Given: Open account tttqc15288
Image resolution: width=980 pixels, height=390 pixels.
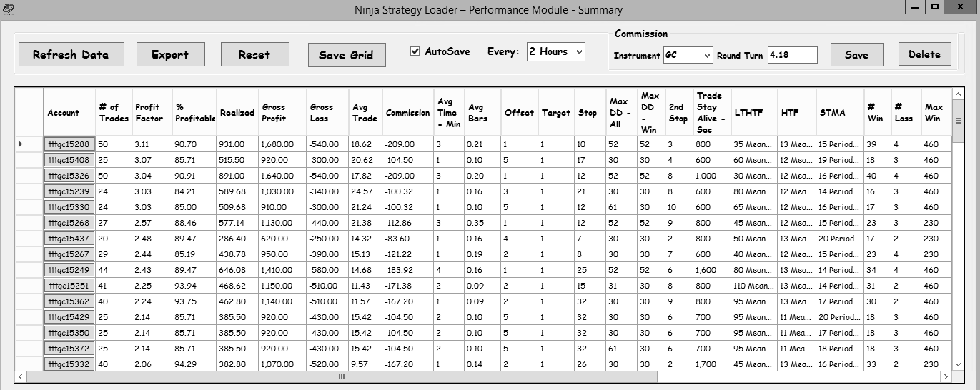Looking at the screenshot, I should [69, 144].
